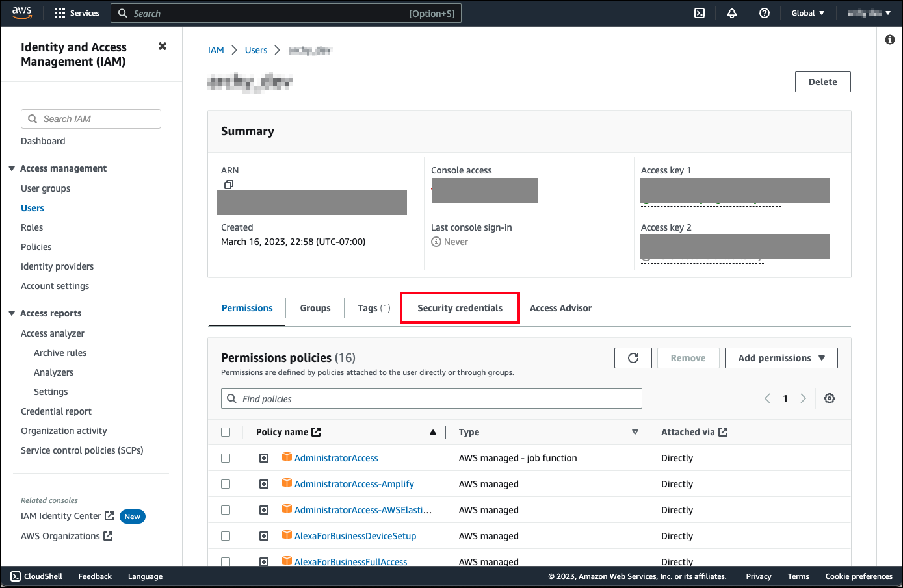This screenshot has width=903, height=588.
Task: Switch to the Tags tab
Action: [374, 308]
